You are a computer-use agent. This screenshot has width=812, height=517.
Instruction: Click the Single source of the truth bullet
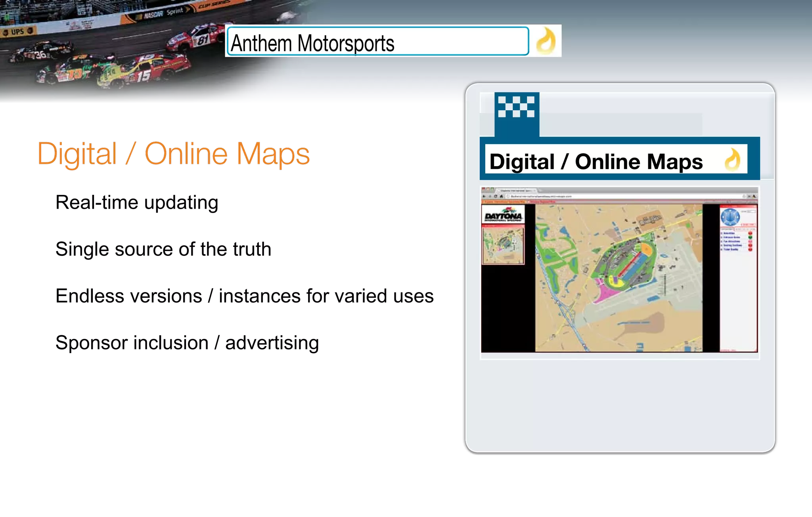[x=163, y=249]
